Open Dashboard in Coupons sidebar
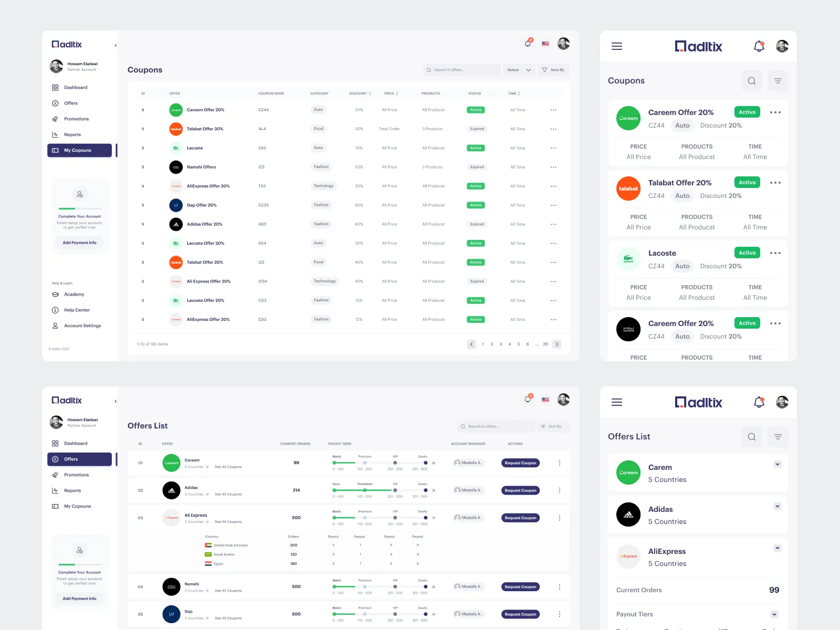The height and width of the screenshot is (630, 840). (x=80, y=88)
